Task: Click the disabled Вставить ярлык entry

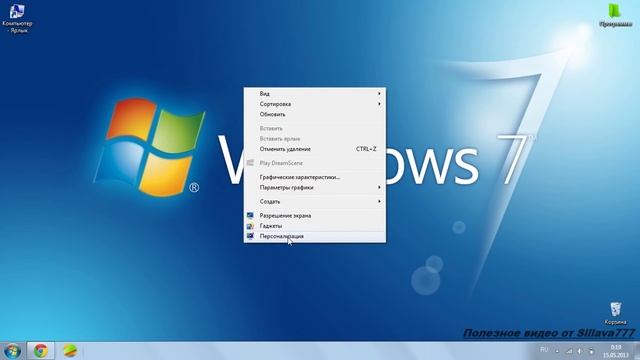Action: point(315,139)
